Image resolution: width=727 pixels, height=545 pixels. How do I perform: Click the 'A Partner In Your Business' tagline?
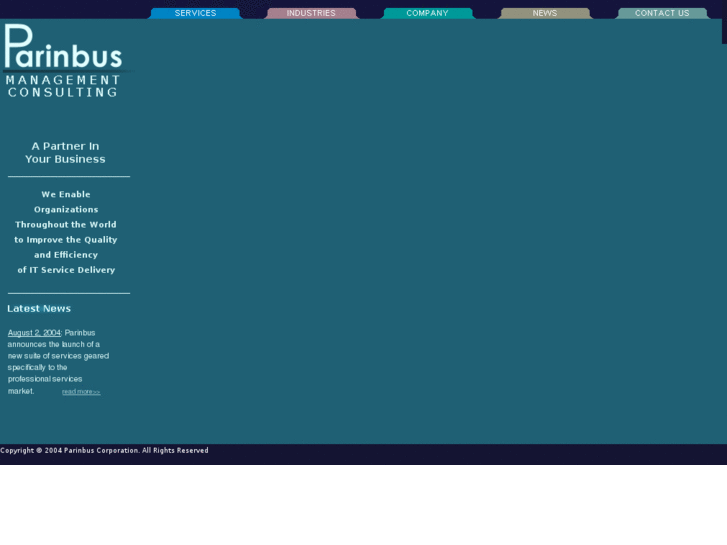click(65, 153)
